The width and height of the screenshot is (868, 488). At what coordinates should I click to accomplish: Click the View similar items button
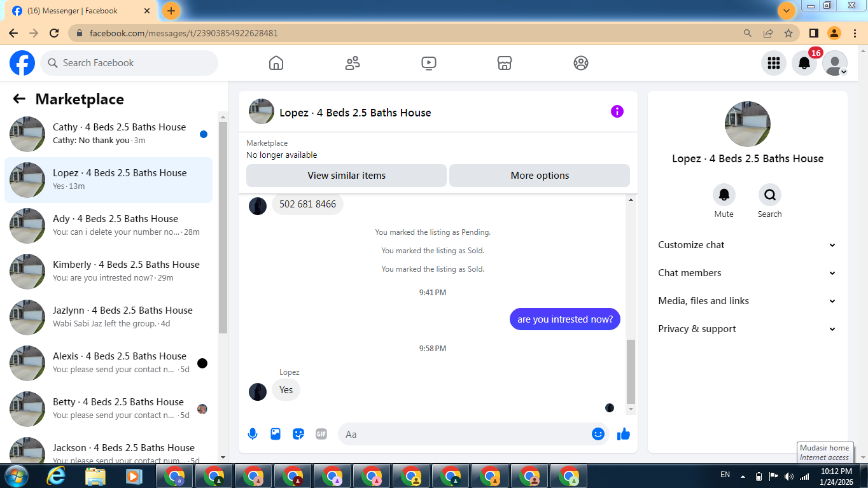coord(346,176)
